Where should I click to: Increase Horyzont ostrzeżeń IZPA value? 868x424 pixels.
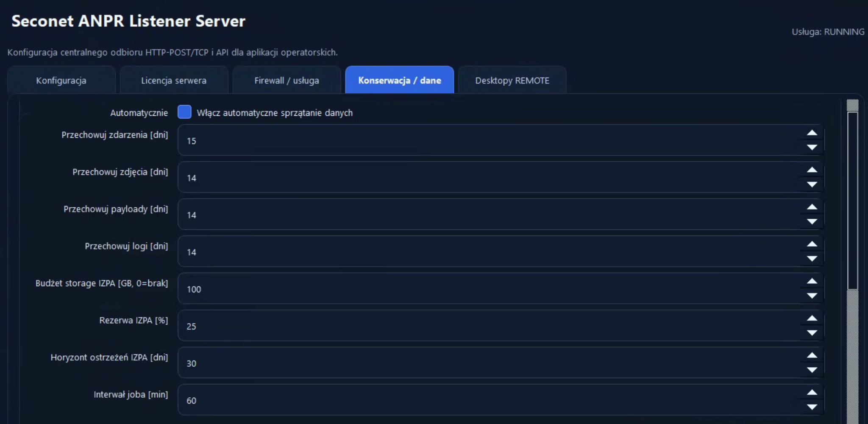coord(812,356)
